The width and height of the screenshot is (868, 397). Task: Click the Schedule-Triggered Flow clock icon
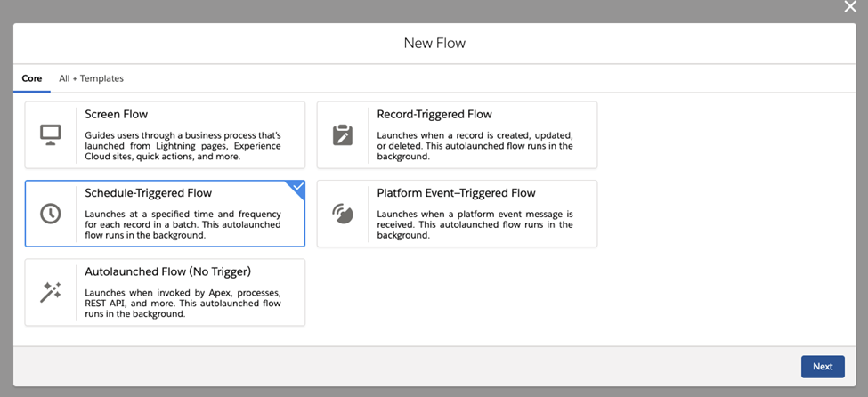(x=51, y=214)
